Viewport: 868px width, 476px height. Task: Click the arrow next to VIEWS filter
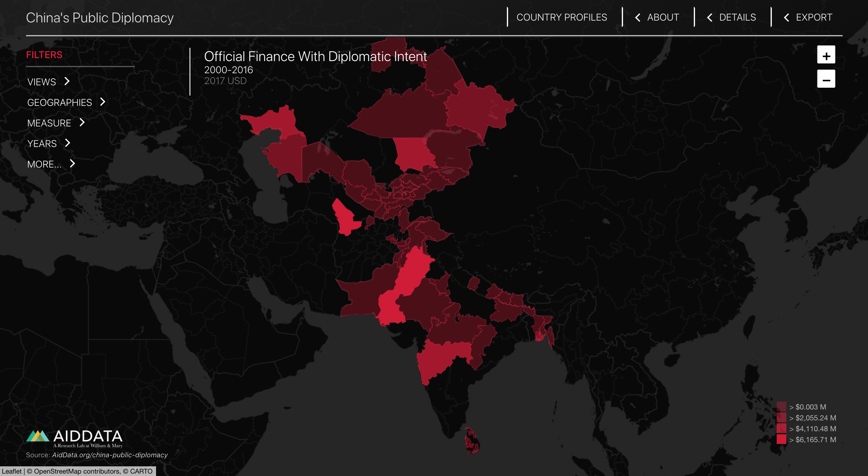click(67, 81)
